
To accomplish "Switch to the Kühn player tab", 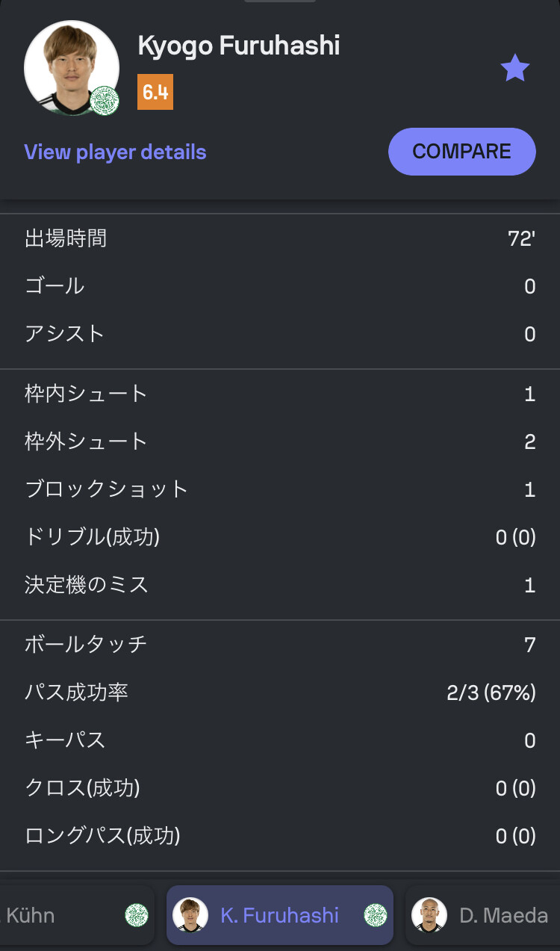I will [77, 915].
